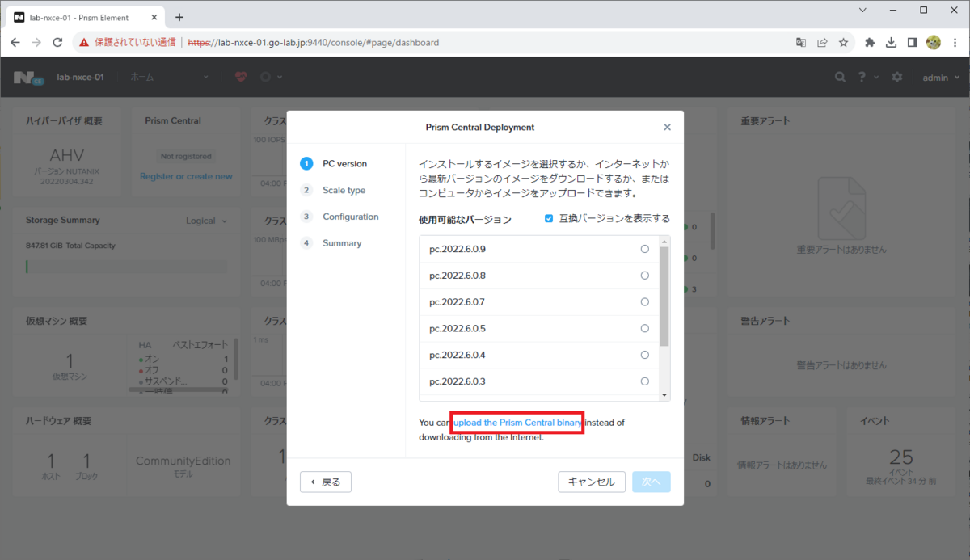Click the version list scrollbar thumb

click(x=665, y=297)
